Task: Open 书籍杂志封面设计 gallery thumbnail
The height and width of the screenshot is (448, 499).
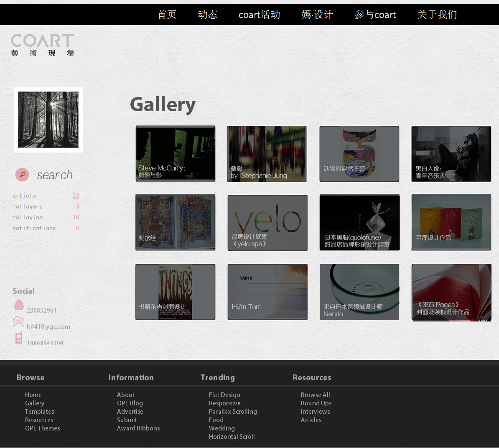Action: point(176,292)
